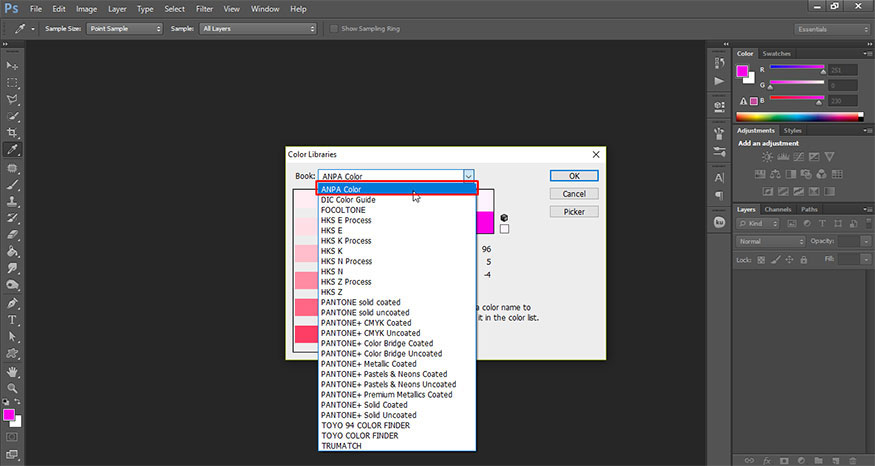Select the Zoom tool
The image size is (875, 466).
pos(13,387)
